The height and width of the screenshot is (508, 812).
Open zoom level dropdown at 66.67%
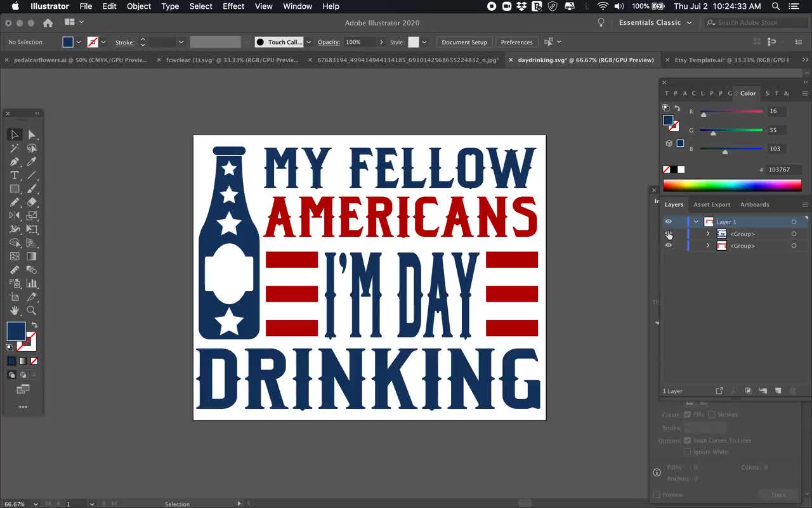click(36, 504)
